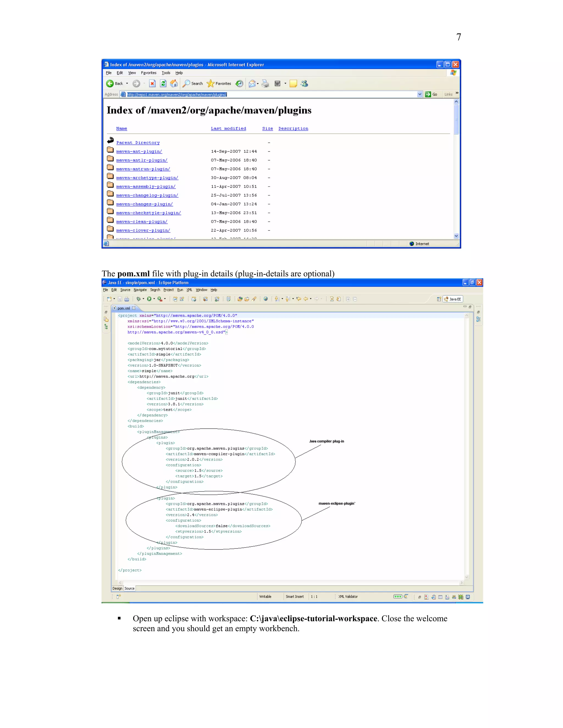The width and height of the screenshot is (563, 728).
Task: Click IE scrollbar down arrow
Action: [456, 236]
